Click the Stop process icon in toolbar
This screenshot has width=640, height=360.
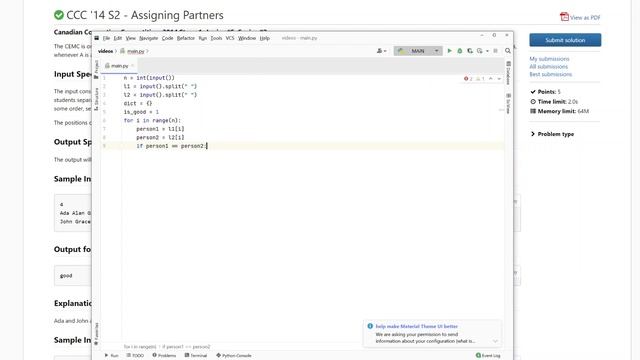coord(496,51)
